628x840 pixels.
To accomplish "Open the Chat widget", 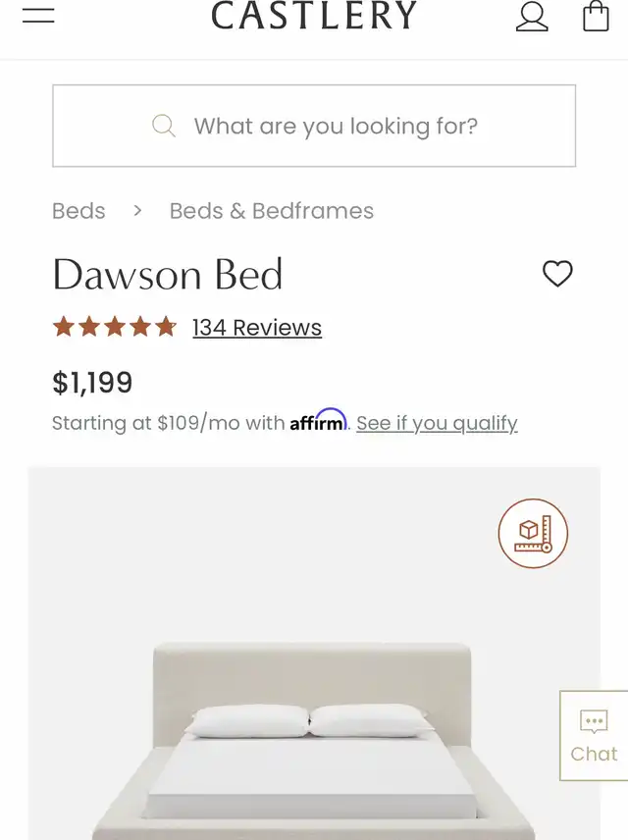I will pos(594,735).
